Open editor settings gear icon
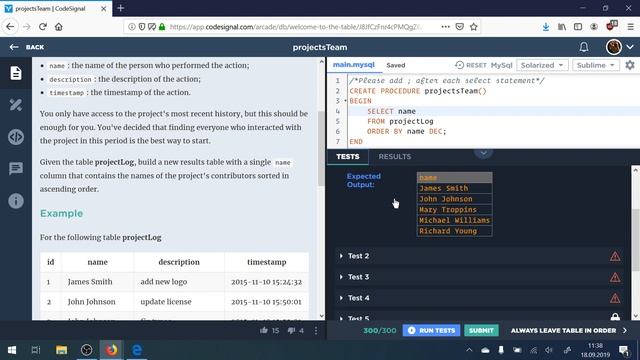640x360 pixels. [x=630, y=65]
